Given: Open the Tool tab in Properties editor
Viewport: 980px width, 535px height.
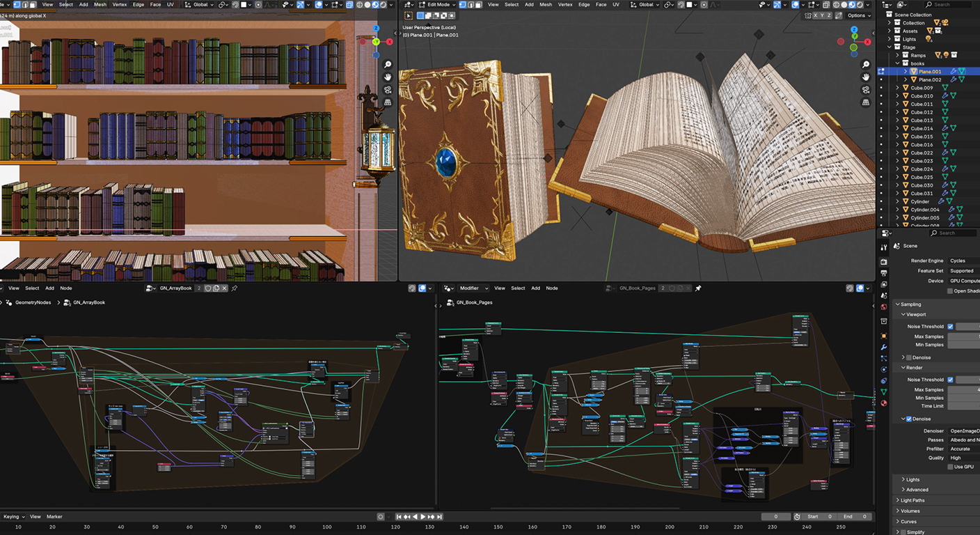Looking at the screenshot, I should (884, 247).
